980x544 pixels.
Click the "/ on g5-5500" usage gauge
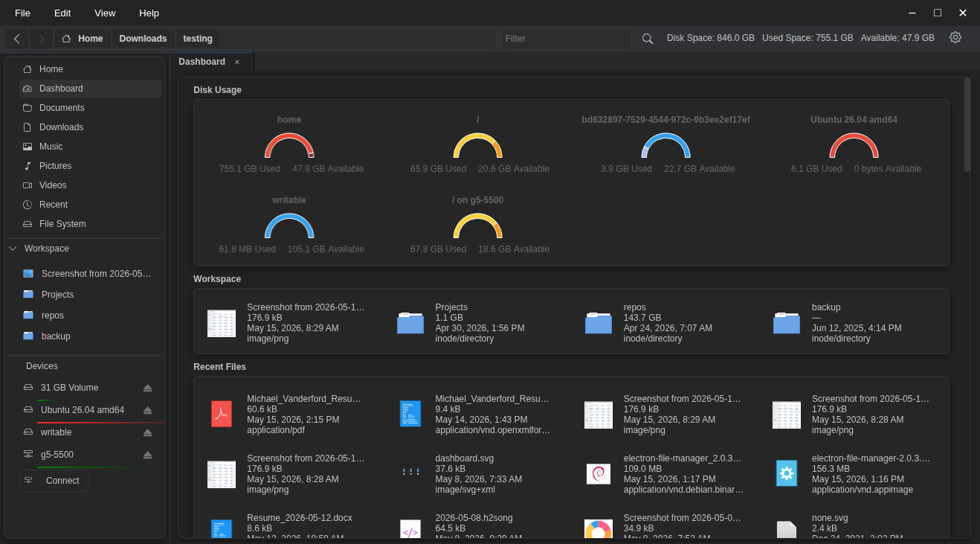477,226
